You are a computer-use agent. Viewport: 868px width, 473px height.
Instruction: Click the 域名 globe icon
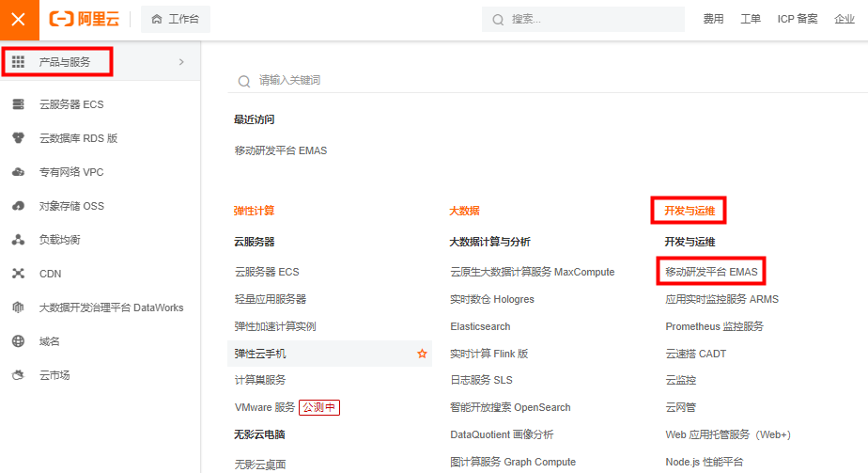point(18,341)
